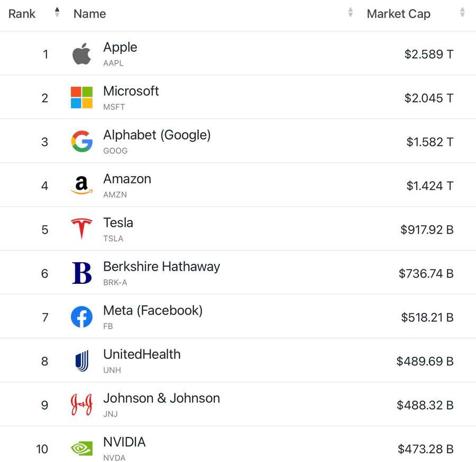Select the TSLA ticker symbol

click(113, 239)
